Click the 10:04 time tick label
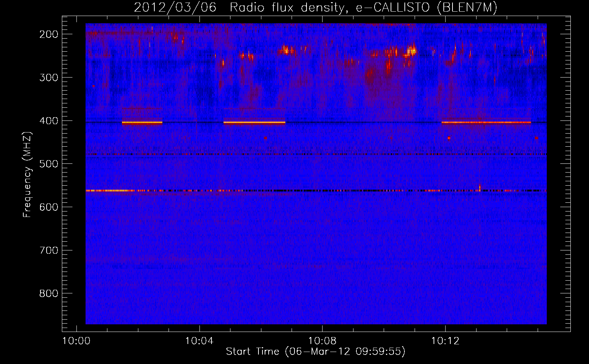 coord(199,341)
